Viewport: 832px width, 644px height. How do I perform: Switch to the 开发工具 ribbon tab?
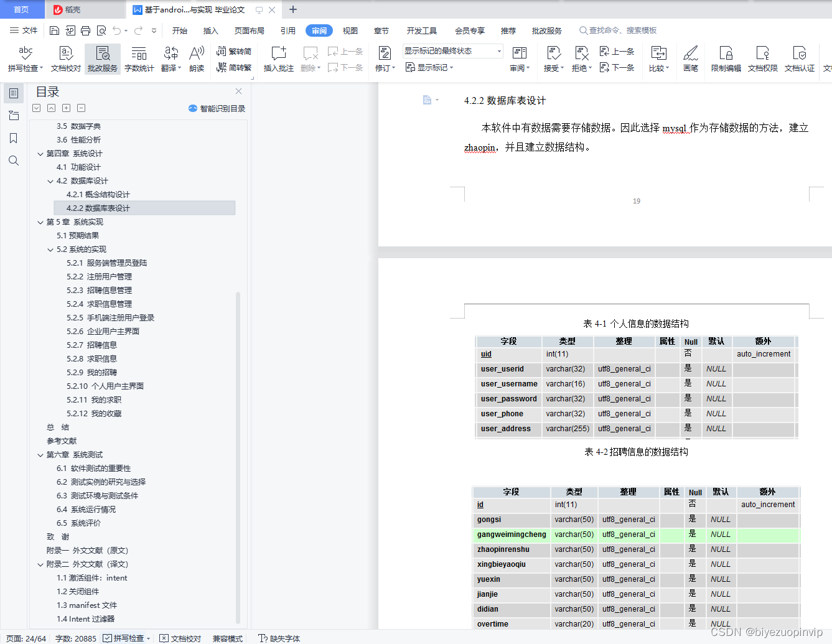[422, 30]
